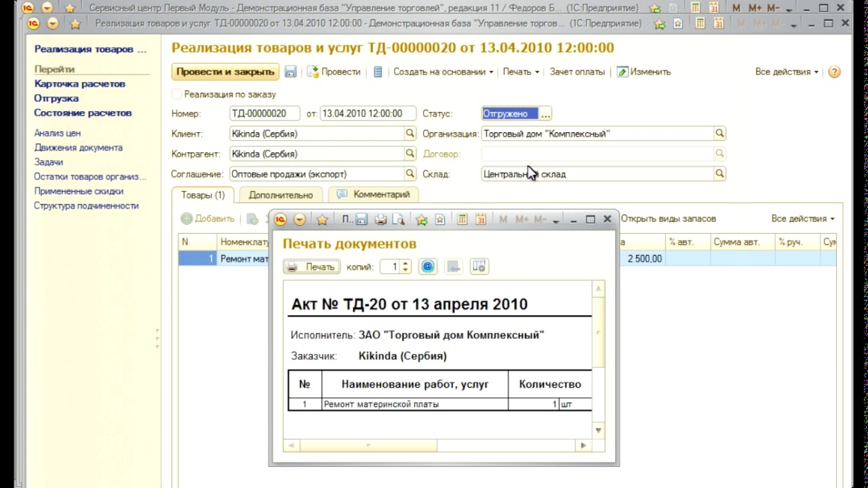The width and height of the screenshot is (868, 488).
Task: Click Открыть виды запасов in the table toolbar
Action: (x=668, y=219)
